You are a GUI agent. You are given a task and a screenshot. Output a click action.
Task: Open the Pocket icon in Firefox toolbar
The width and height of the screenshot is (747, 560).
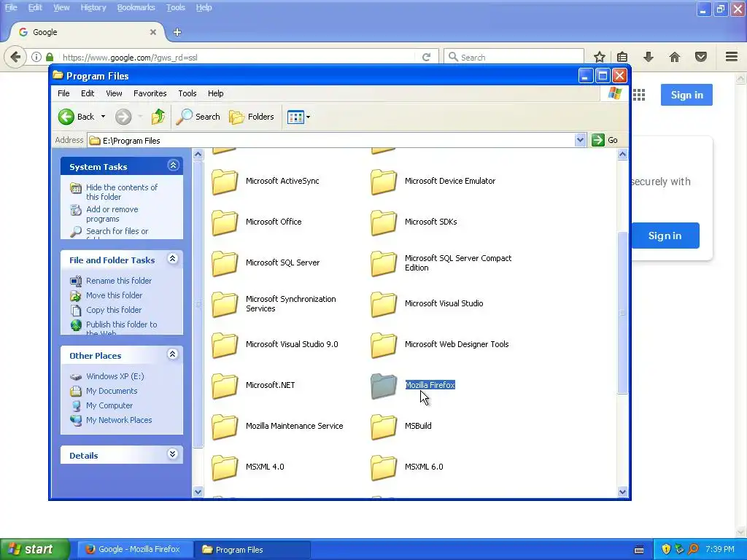pyautogui.click(x=701, y=57)
